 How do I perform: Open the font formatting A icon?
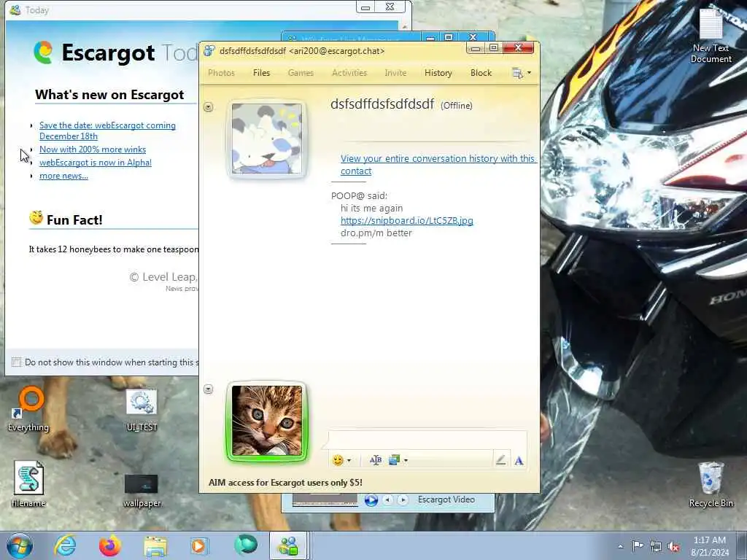pos(519,461)
